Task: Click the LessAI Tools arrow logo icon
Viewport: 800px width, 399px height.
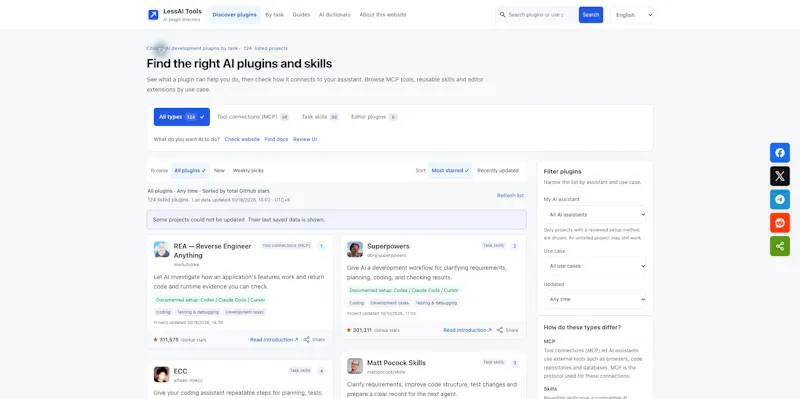Action: [153, 15]
